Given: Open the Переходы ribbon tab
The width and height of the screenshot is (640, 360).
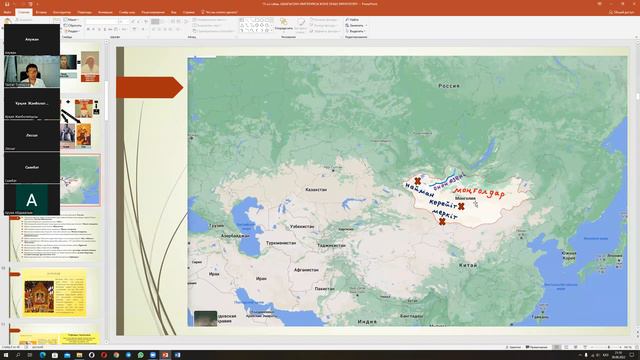Looking at the screenshot, I should click(x=84, y=12).
